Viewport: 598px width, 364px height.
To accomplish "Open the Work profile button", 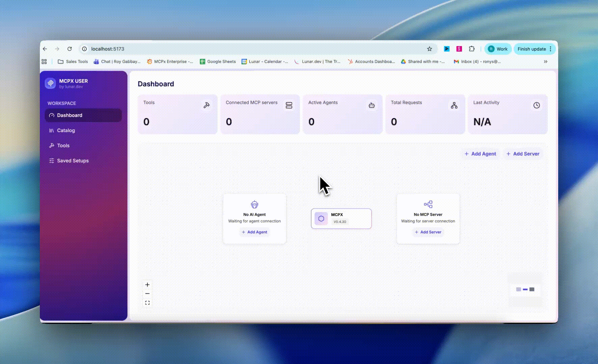I will pos(498,49).
